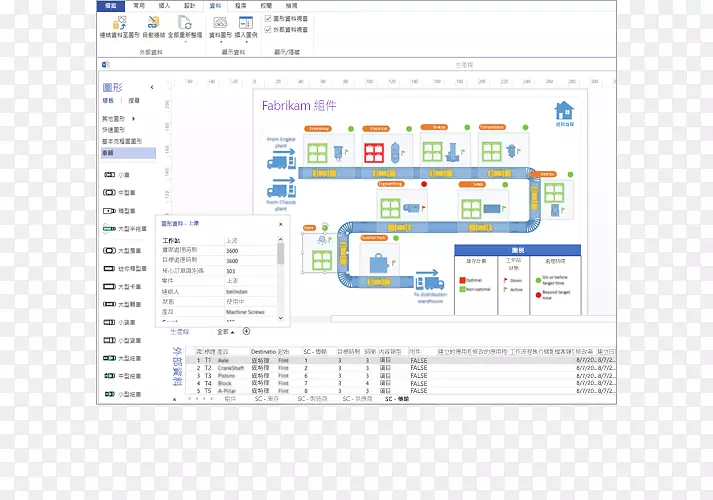Click the shape data panel scroll up arrow

tap(281, 239)
